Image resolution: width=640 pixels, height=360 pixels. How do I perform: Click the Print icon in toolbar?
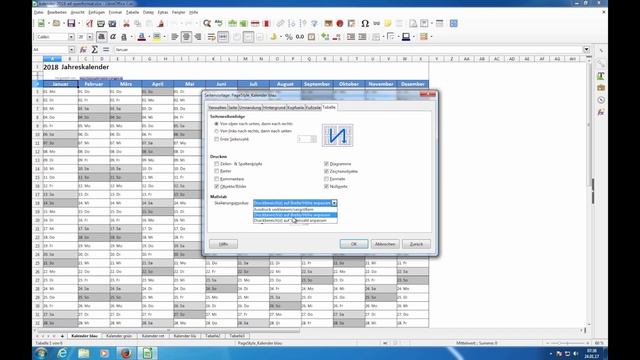[101, 23]
